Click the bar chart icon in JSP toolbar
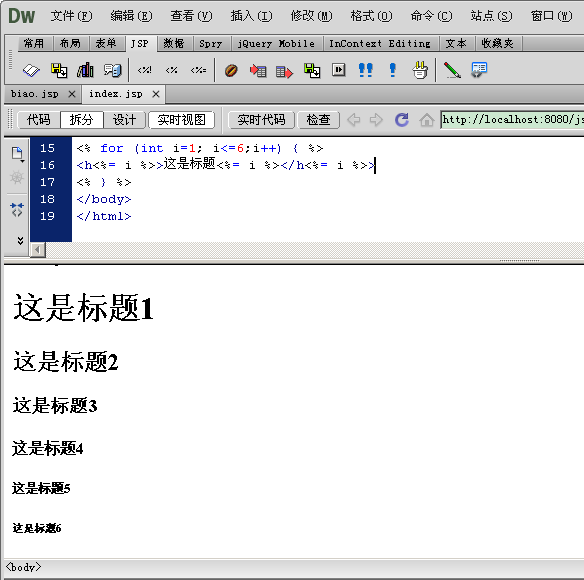Viewport: 584px width, 580px height. [x=85, y=70]
